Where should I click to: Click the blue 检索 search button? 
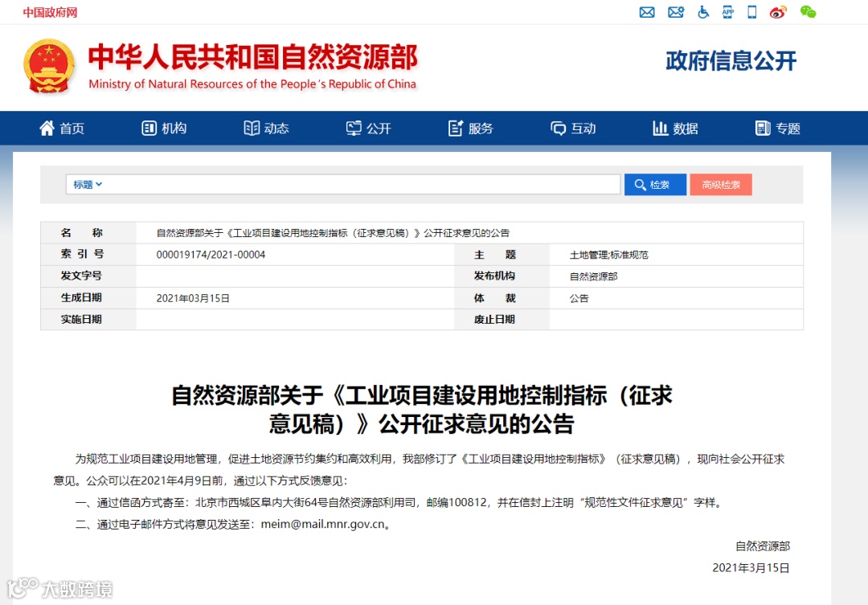coord(655,184)
